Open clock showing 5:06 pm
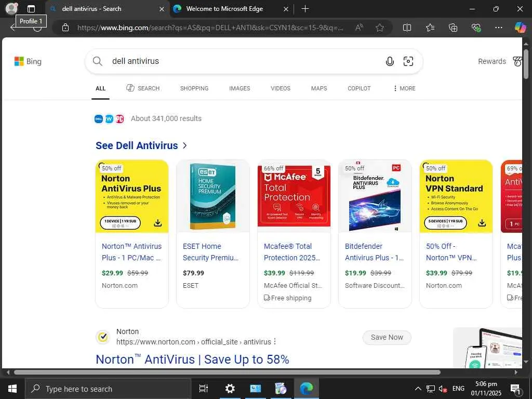 pyautogui.click(x=486, y=389)
